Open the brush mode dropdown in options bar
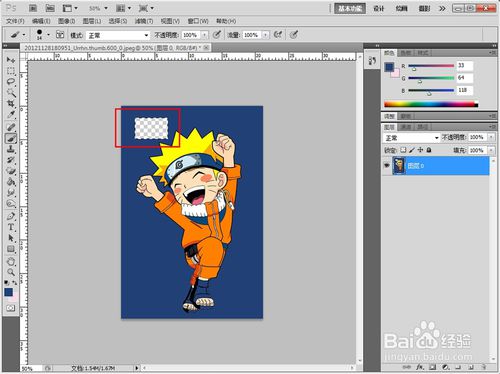 117,35
